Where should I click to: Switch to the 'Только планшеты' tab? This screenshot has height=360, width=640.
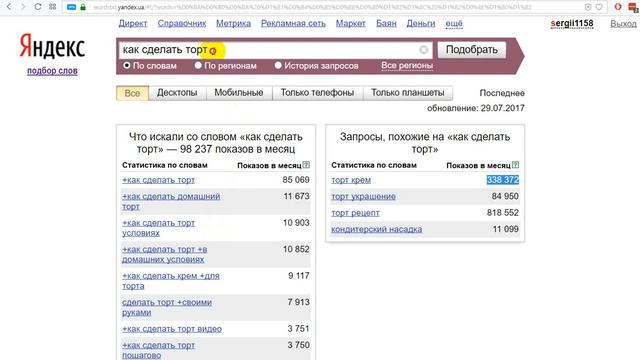click(x=408, y=93)
